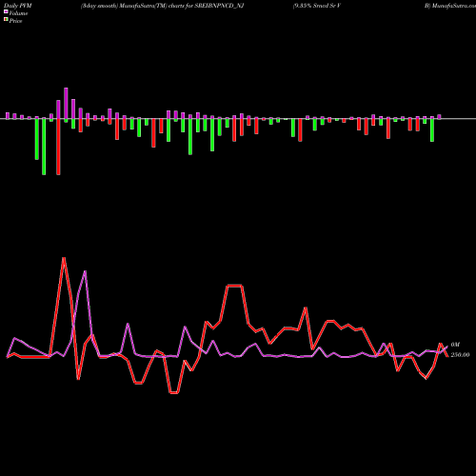This screenshot has width=476, height=476.
Task: Click the 250.00 price axis value
Action: click(x=460, y=355)
